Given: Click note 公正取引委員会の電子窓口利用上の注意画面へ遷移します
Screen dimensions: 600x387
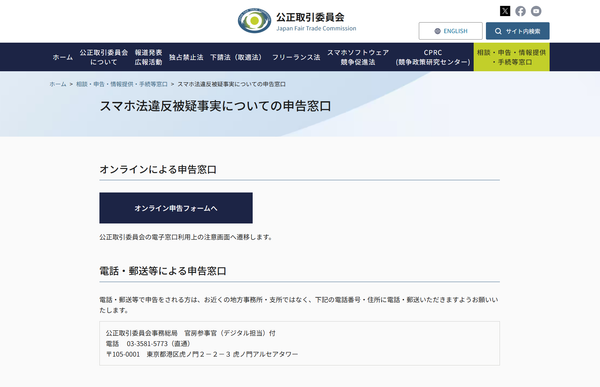Looking at the screenshot, I should (187, 237).
